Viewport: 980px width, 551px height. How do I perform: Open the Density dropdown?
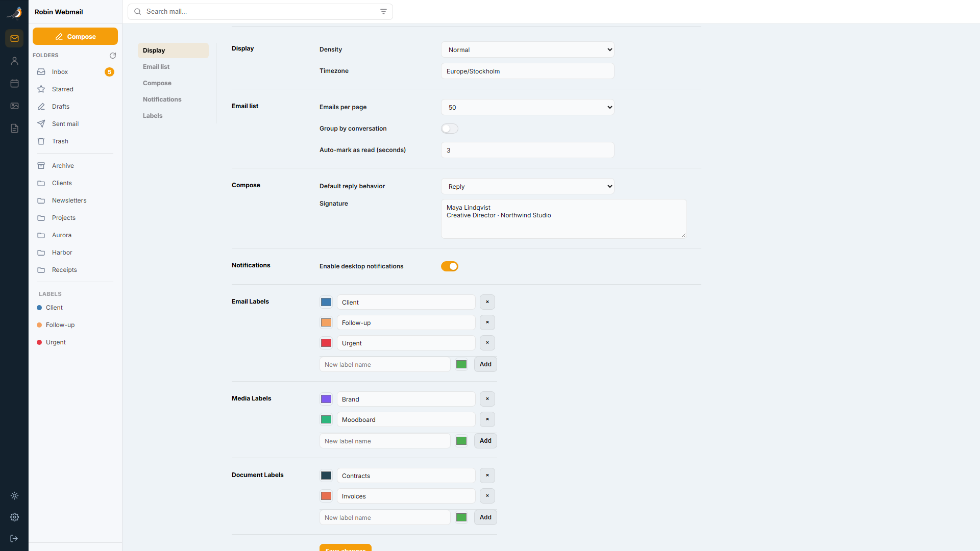coord(528,49)
